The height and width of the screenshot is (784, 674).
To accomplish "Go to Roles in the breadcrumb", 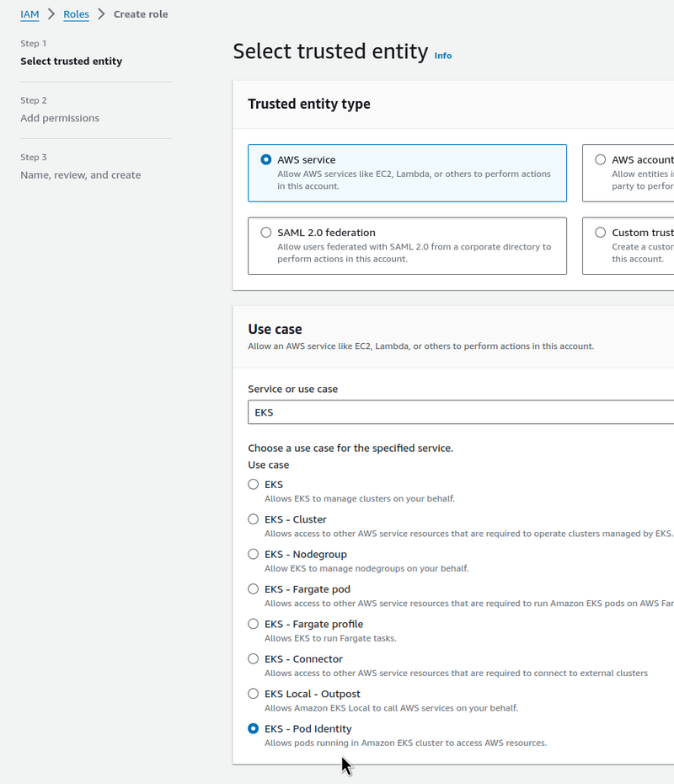I will [76, 14].
